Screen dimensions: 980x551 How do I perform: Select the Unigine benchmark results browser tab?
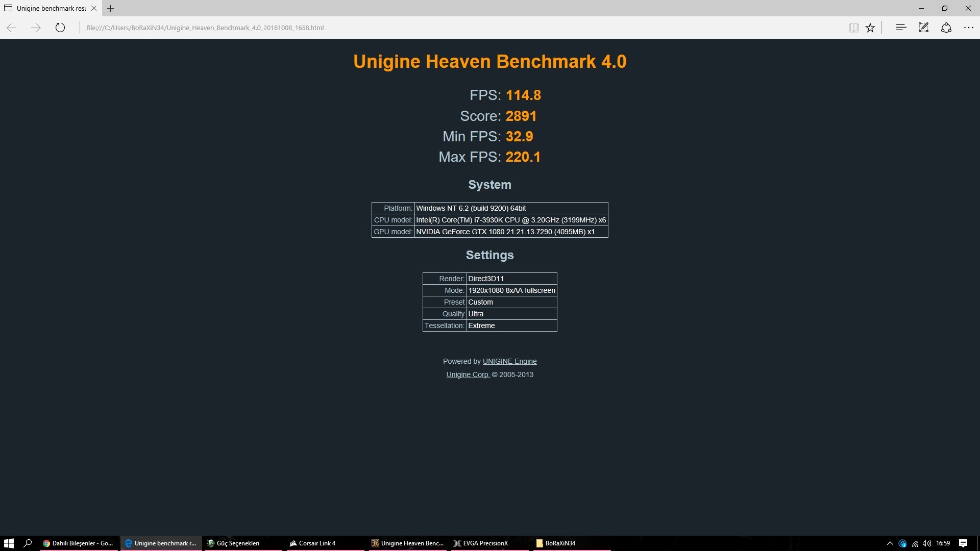51,8
